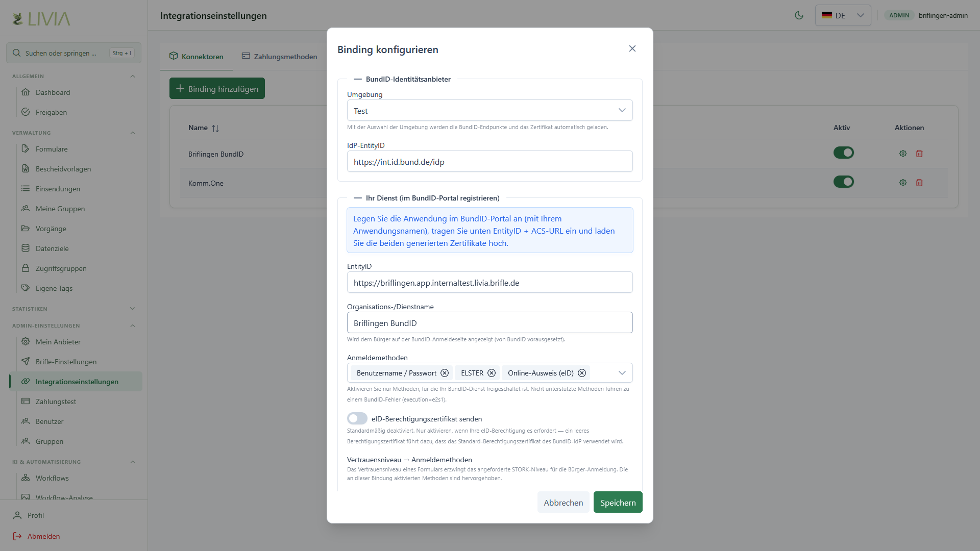This screenshot has height=551, width=980.
Task: Enable eID-Berechtigungszertifikat senden switch
Action: tap(357, 419)
